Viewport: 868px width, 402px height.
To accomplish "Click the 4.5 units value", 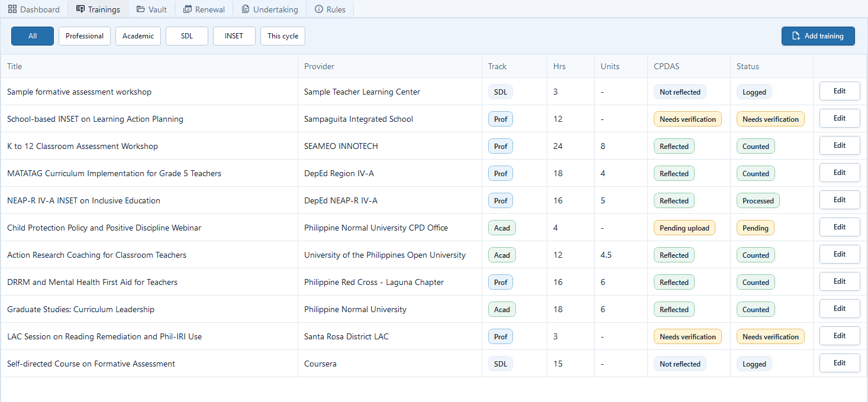I will pos(606,255).
